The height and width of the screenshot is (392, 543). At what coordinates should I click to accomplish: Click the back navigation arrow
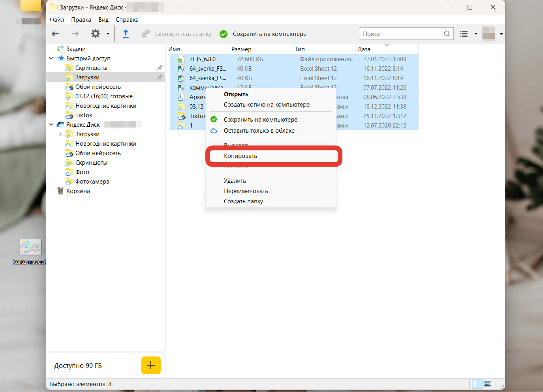click(56, 34)
